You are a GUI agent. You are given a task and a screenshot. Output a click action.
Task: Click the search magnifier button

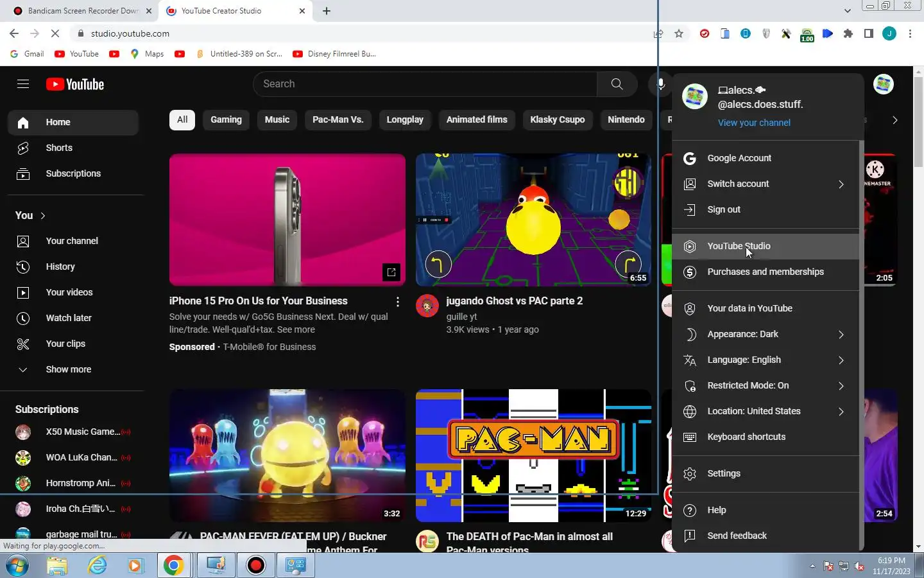click(617, 84)
